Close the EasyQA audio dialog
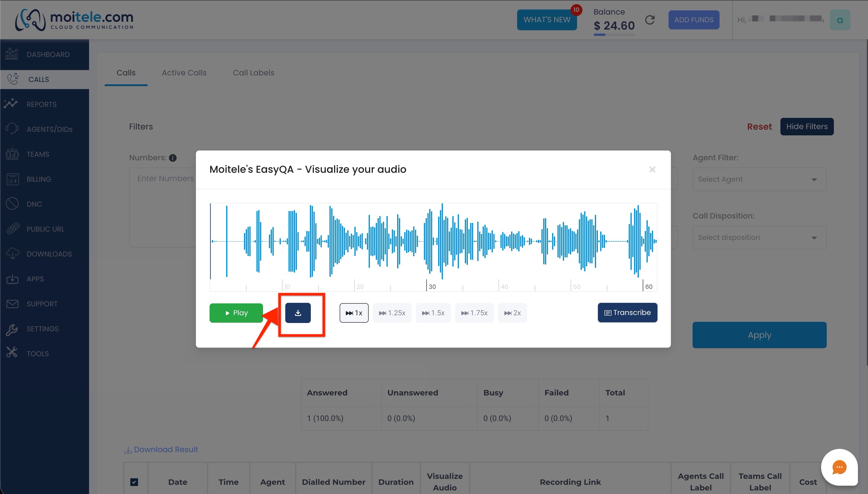 (x=652, y=169)
